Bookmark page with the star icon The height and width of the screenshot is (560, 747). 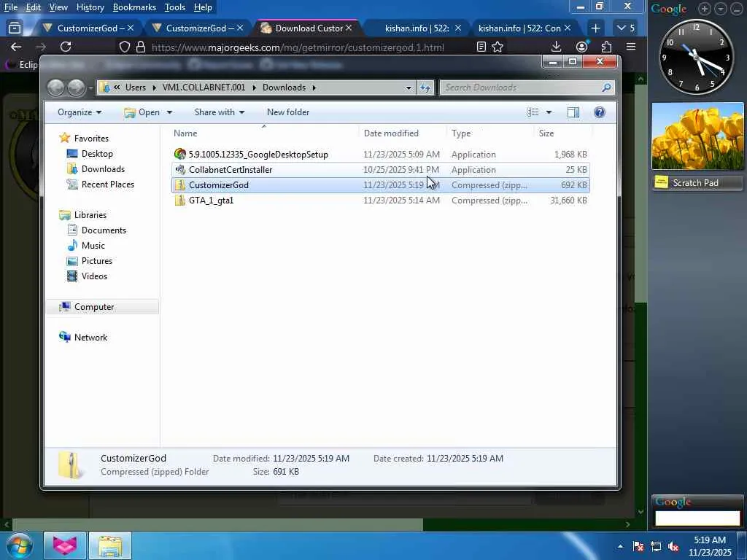click(498, 47)
